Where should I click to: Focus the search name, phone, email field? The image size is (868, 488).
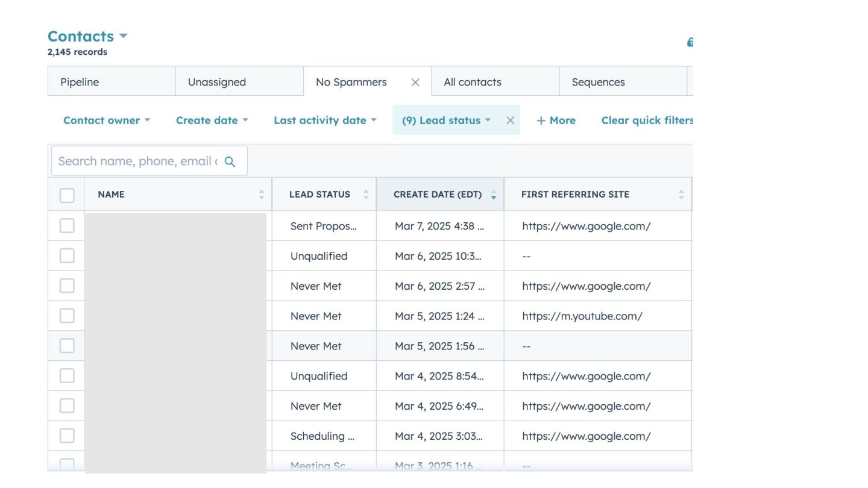coord(137,161)
